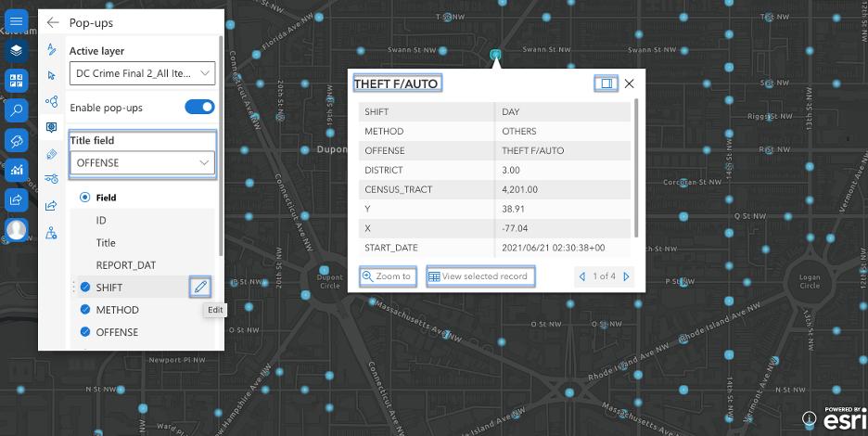
Task: Click the START_DATE value in pop-up
Action: [x=553, y=248]
